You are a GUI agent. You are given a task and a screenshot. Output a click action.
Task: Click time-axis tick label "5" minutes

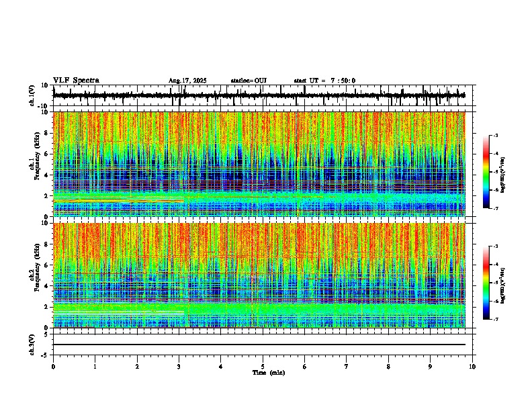263,367
